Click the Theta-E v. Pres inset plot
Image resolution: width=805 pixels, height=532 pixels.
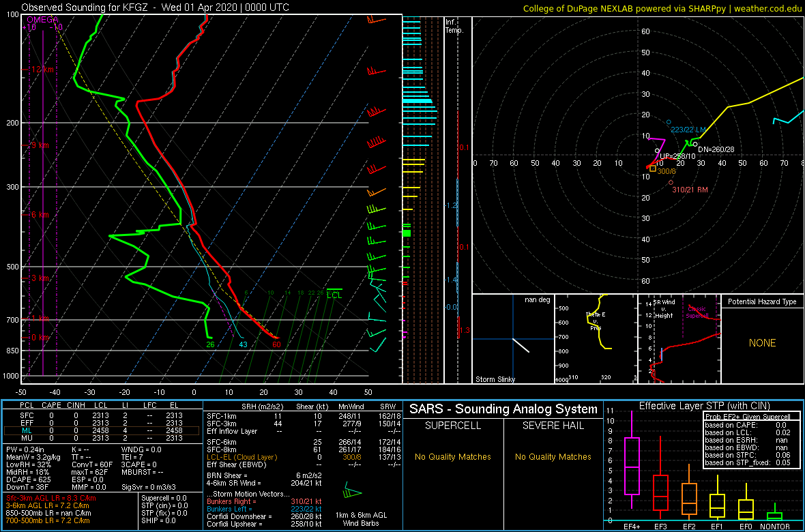click(596, 339)
